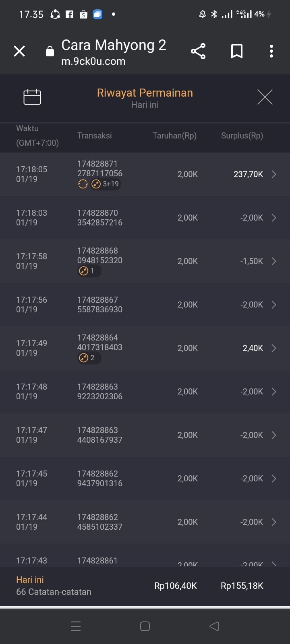The image size is (290, 644).
Task: Close the browser tab with top-left X
Action: (x=19, y=52)
